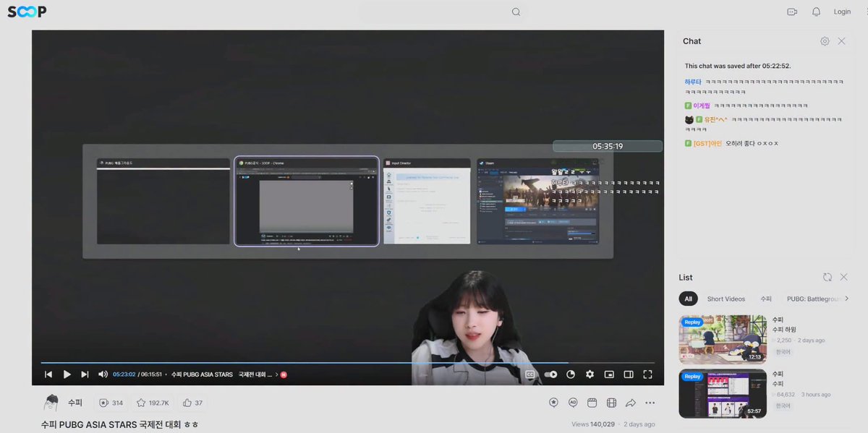
Task: Enter fullscreen mode
Action: click(647, 374)
